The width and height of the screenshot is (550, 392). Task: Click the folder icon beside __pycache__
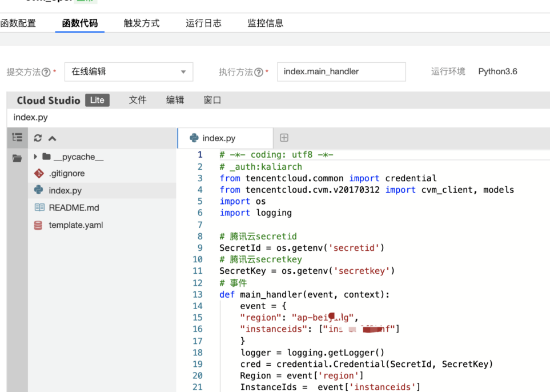[x=46, y=156]
